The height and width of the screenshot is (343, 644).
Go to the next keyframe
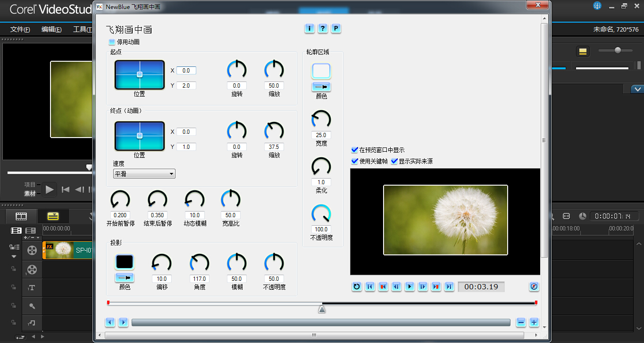point(436,286)
